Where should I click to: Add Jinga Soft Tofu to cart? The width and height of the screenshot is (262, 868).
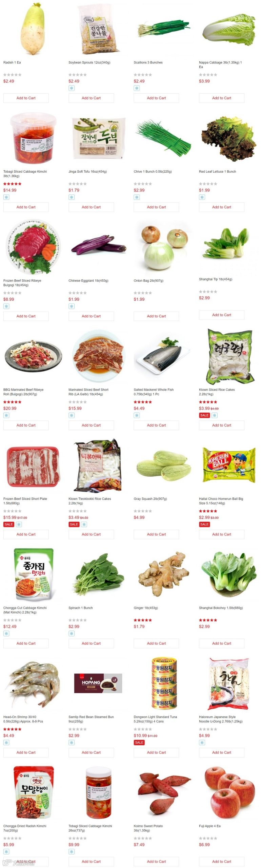91,207
